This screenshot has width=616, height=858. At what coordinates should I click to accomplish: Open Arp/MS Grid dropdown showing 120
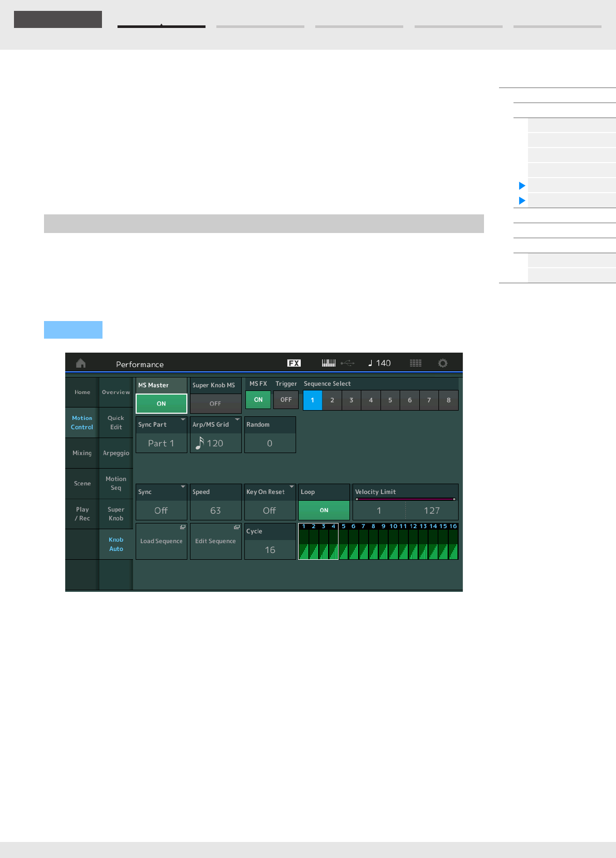[x=216, y=435]
